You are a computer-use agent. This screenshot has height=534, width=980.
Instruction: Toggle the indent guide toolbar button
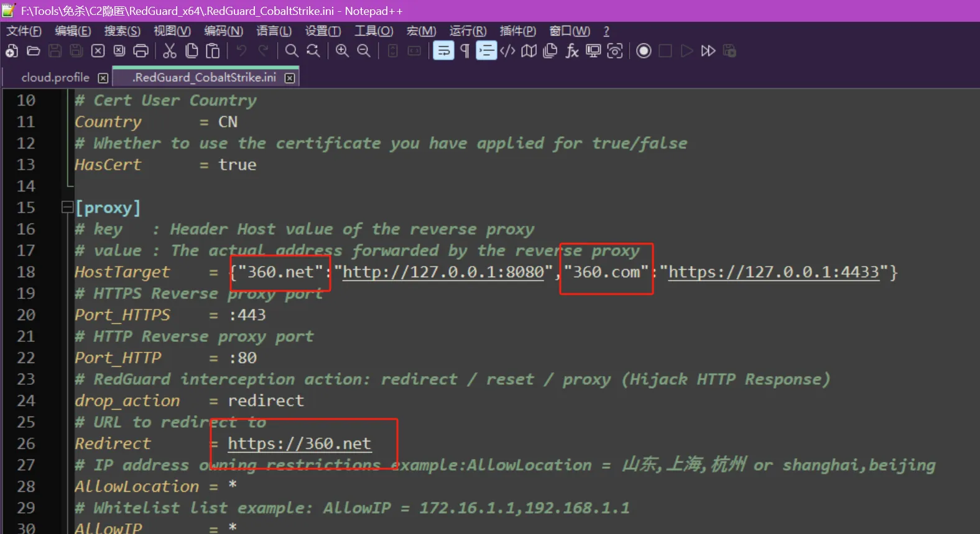486,51
